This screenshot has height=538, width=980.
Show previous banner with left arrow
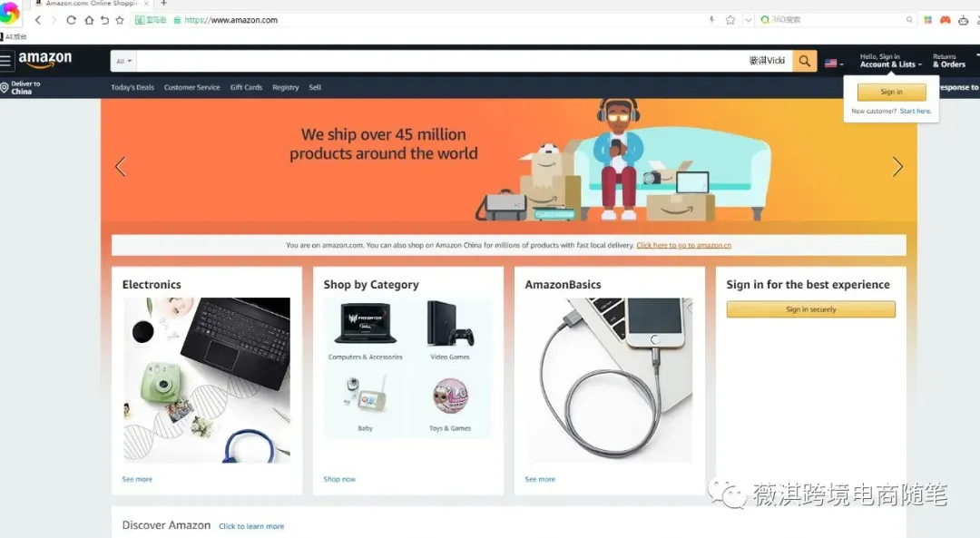[121, 167]
